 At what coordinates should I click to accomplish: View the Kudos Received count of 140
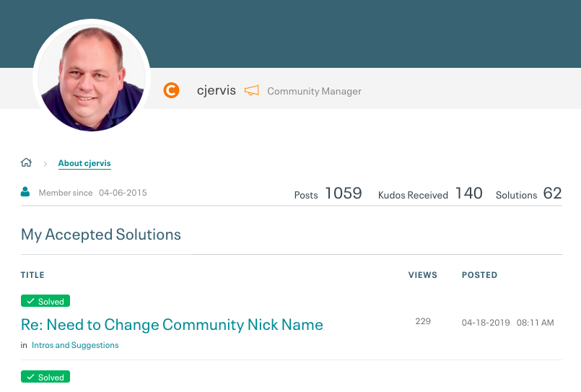pyautogui.click(x=468, y=193)
